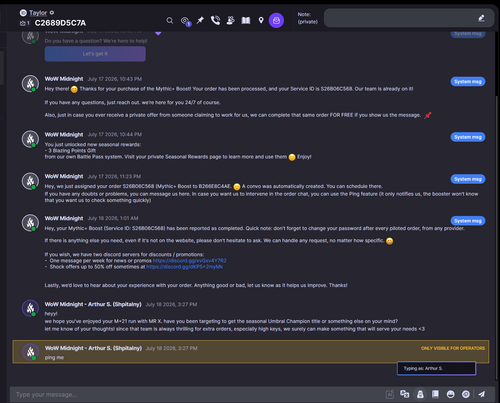Viewport: 500px width, 403px height.
Task: Open the search icon in chat header
Action: tap(170, 21)
